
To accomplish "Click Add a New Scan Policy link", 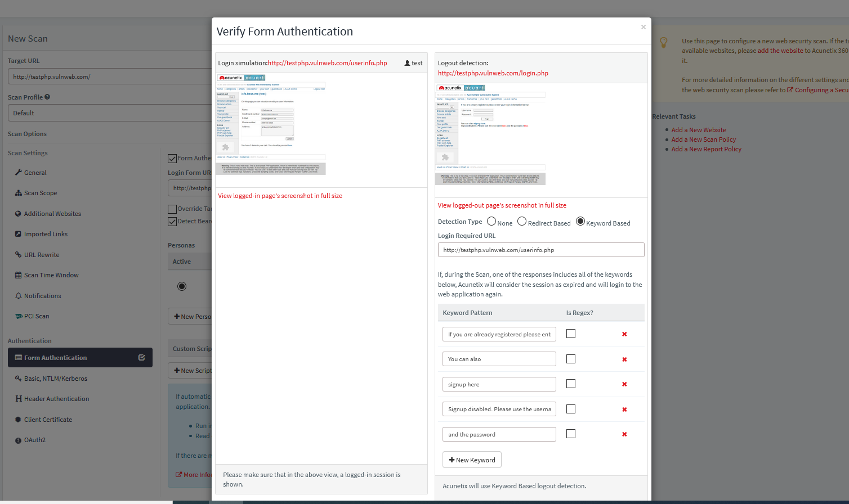I will pos(704,139).
